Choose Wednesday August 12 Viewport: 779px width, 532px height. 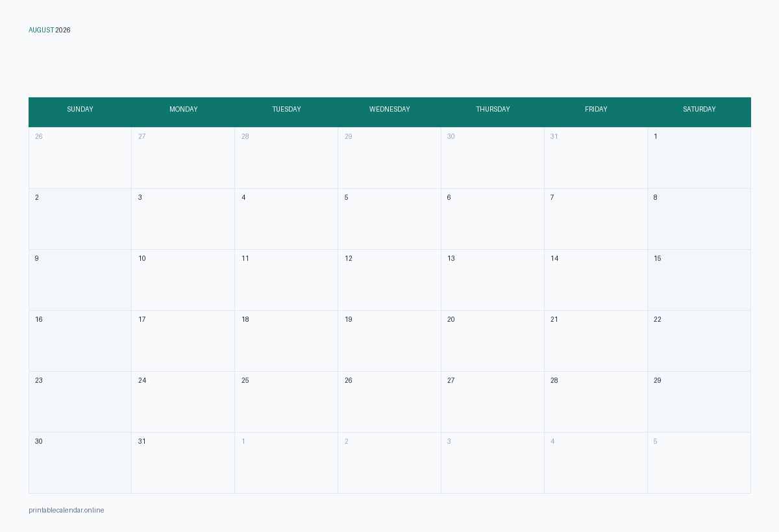click(389, 280)
